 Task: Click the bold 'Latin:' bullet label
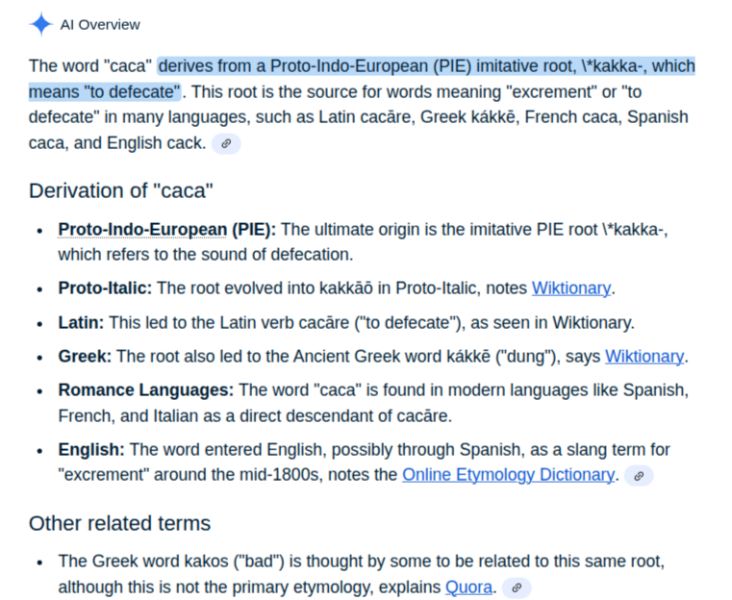tap(80, 322)
